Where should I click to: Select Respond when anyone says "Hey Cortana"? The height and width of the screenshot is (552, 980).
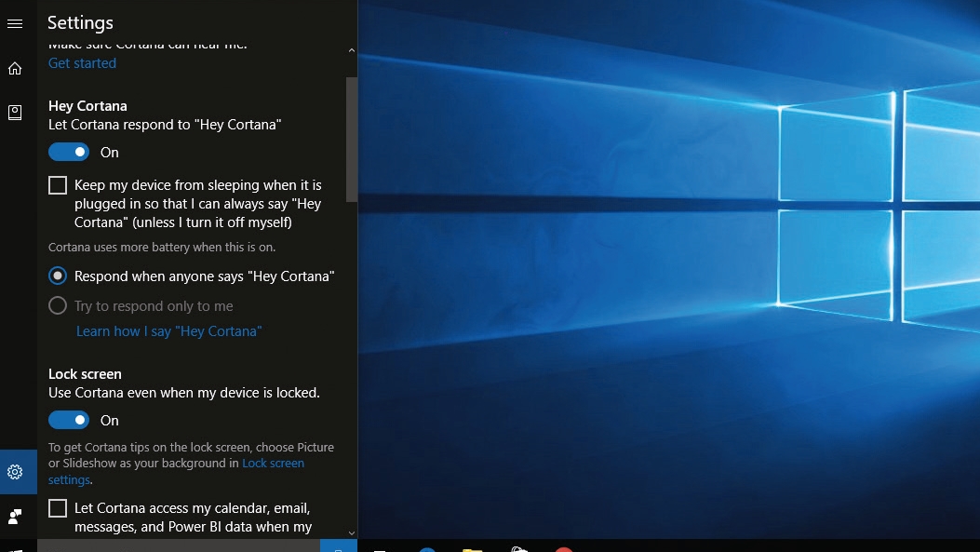[x=58, y=276]
